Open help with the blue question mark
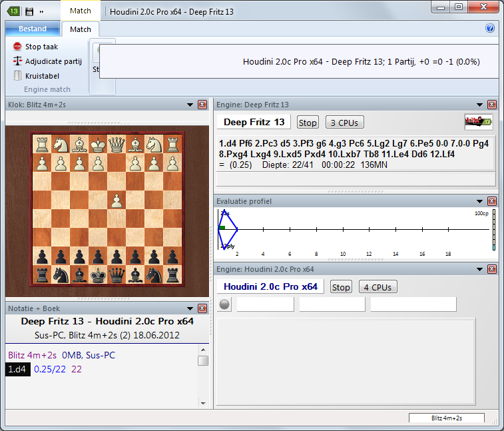The height and width of the screenshot is (431, 504). tap(490, 29)
